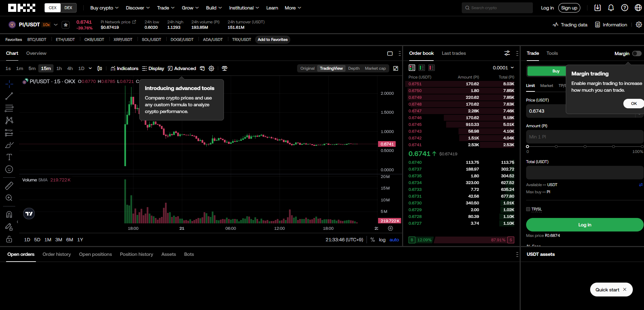Image resolution: width=644 pixels, height=310 pixels.
Task: Open the layout settings gear at top right
Action: [639, 25]
